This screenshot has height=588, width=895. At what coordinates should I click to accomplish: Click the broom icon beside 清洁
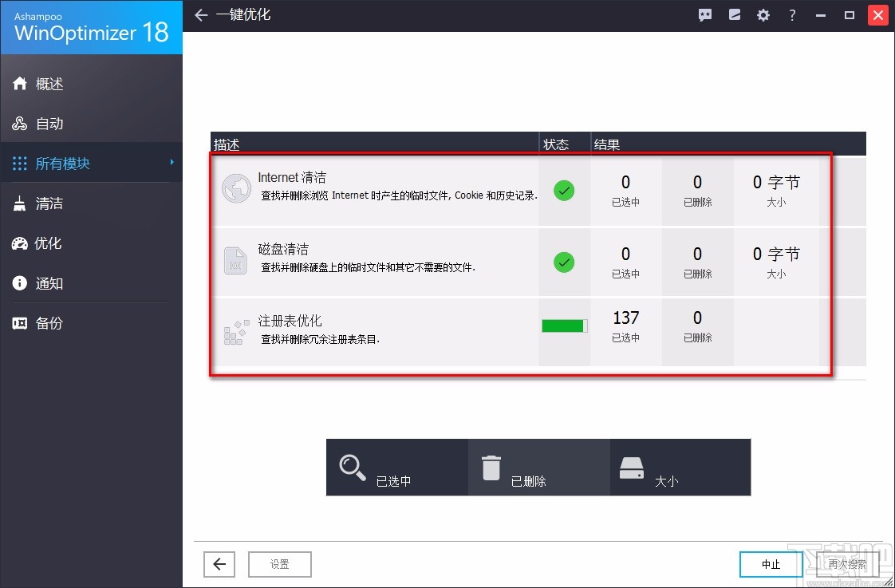[19, 203]
